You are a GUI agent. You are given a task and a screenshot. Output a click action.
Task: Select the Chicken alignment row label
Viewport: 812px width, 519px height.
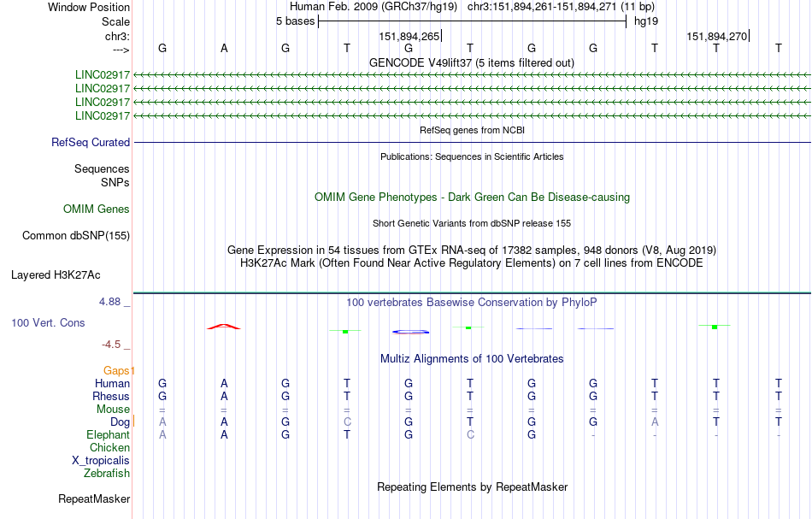pos(109,447)
